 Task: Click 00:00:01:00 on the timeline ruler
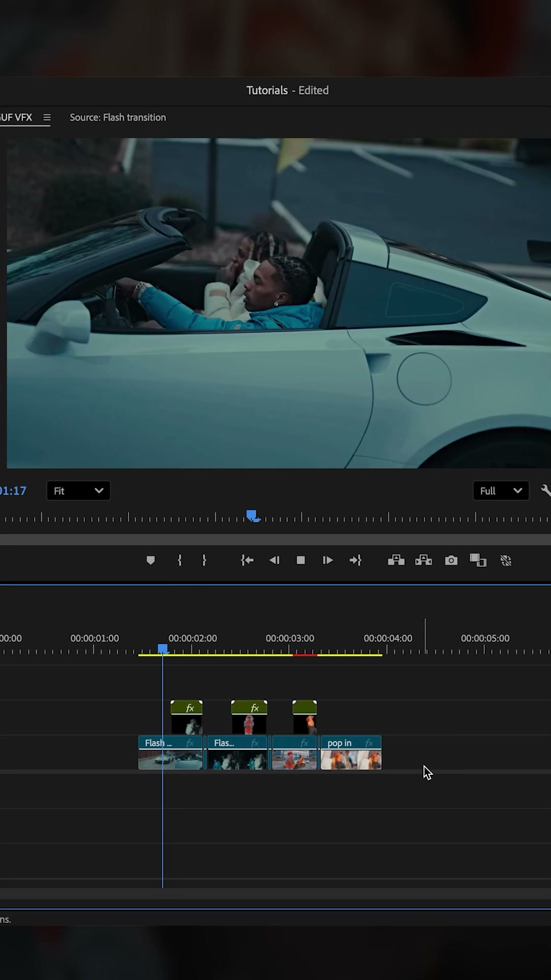(94, 638)
